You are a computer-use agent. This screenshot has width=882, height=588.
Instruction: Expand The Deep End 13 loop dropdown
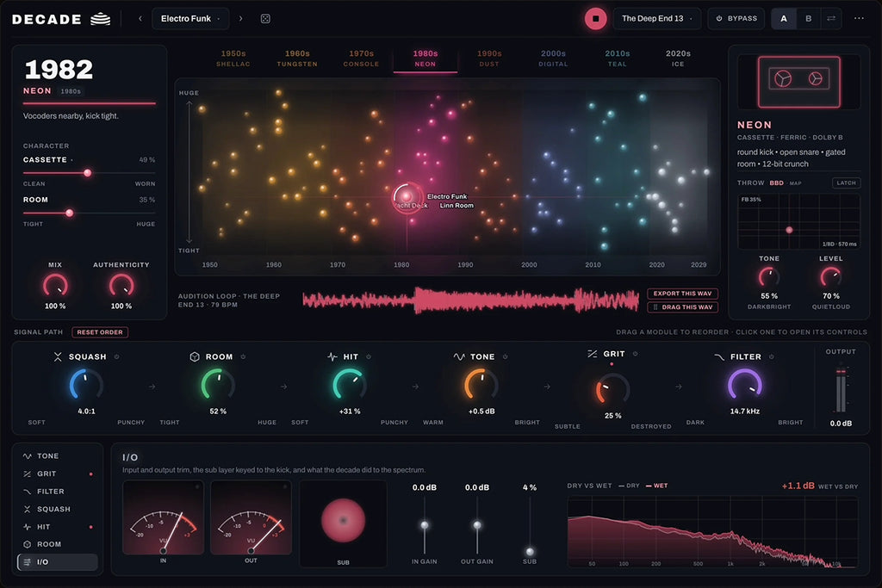657,19
